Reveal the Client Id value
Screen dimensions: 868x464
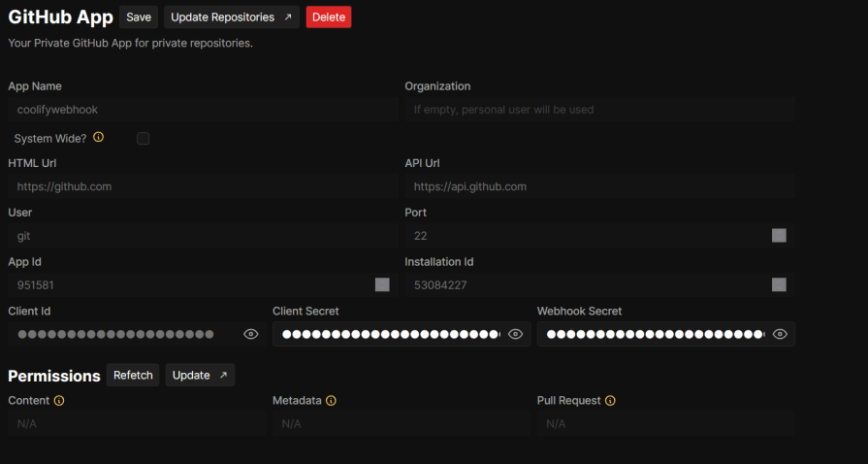(251, 334)
